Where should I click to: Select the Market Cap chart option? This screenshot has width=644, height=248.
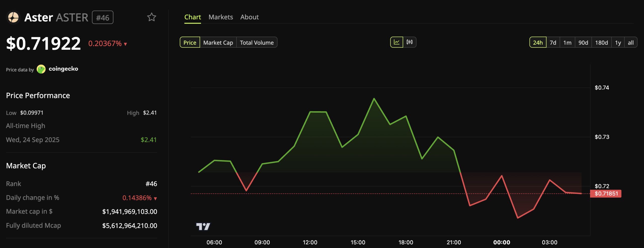218,42
